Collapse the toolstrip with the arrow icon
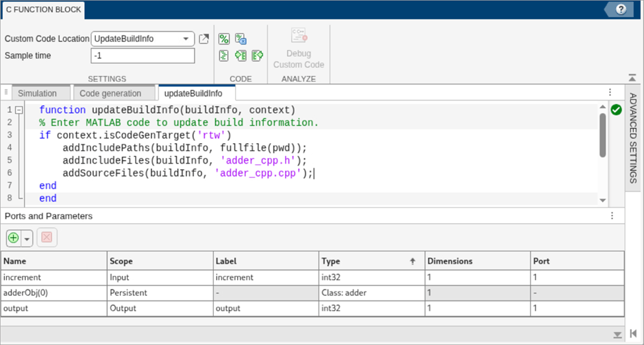 pyautogui.click(x=632, y=77)
